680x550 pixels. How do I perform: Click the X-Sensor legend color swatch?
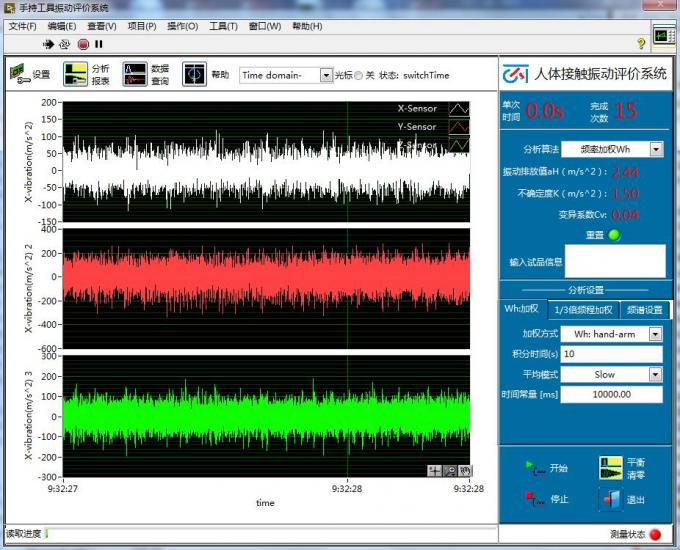(458, 109)
